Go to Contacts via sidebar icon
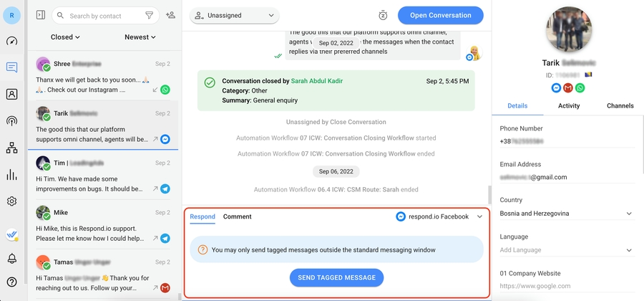This screenshot has height=301, width=644. 11,94
